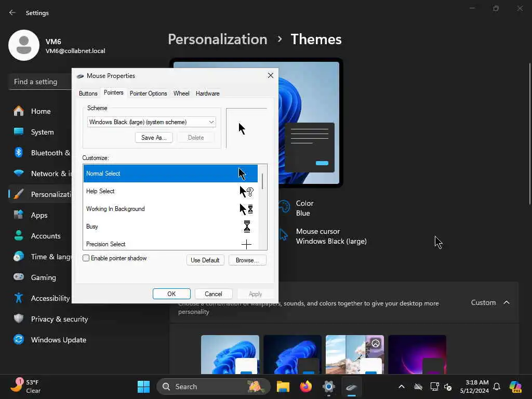Collapse the Custom theme expander
This screenshot has height=399, width=532.
pos(507,302)
